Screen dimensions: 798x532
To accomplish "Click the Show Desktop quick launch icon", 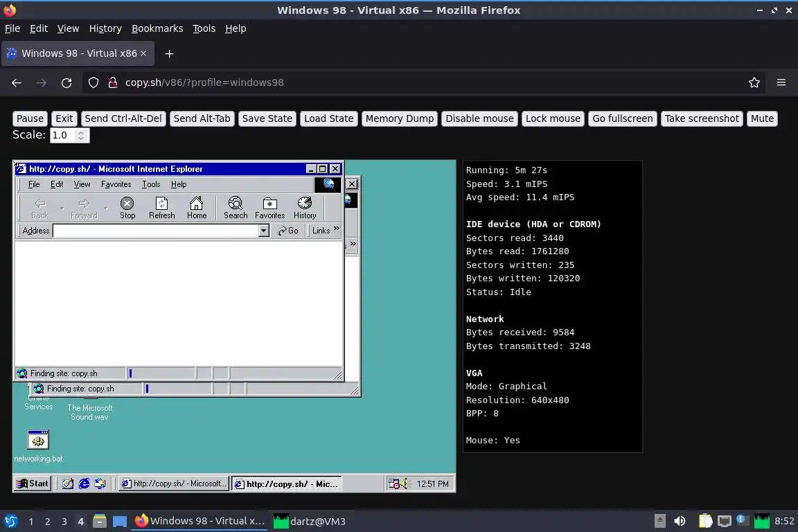I will [68, 484].
